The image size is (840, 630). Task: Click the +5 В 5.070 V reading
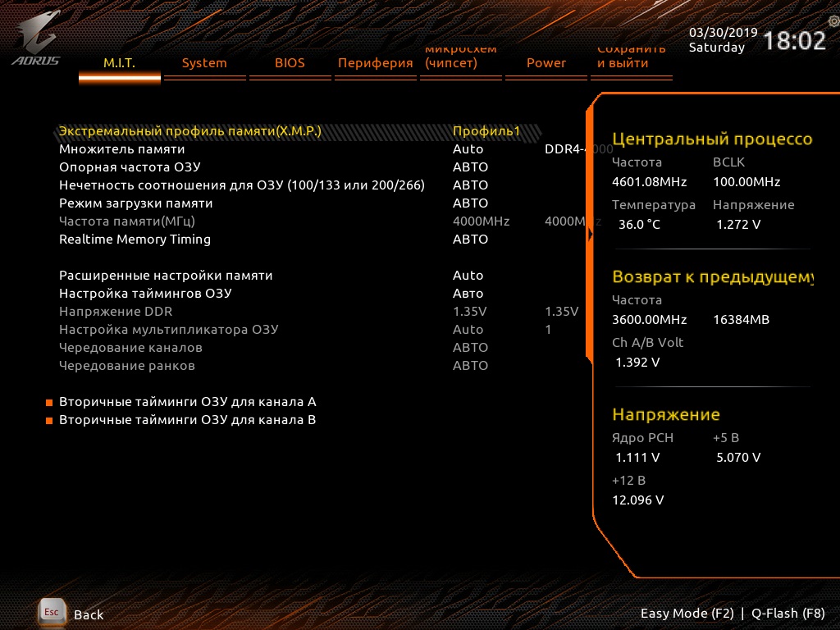[738, 458]
